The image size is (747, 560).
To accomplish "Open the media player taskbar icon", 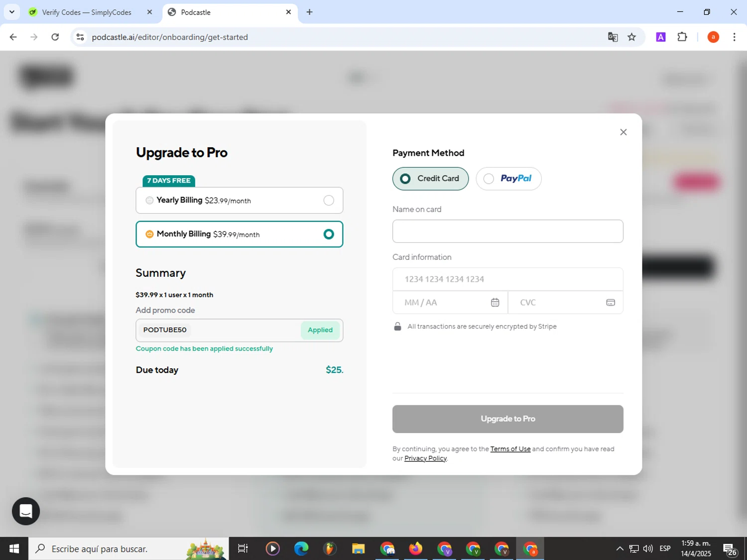I will [272, 549].
